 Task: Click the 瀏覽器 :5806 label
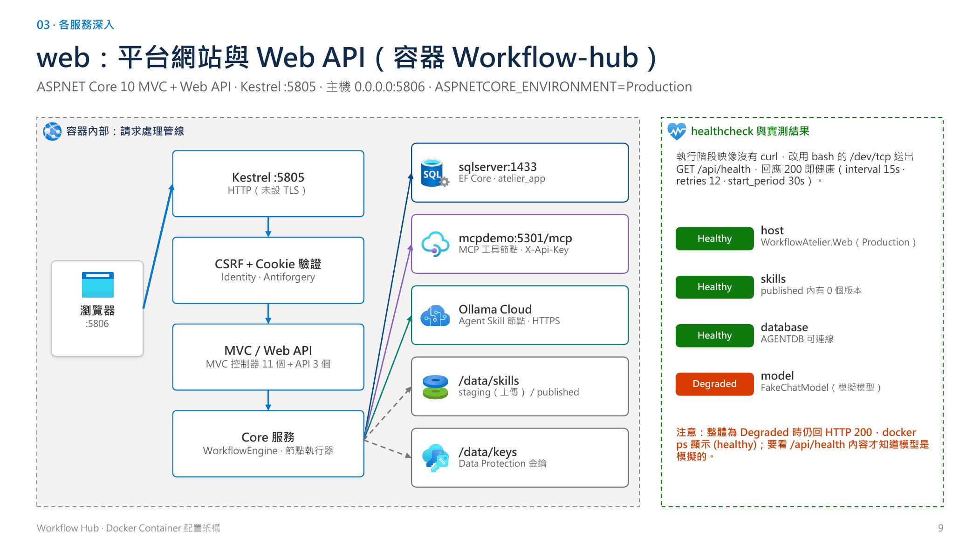pyautogui.click(x=97, y=317)
